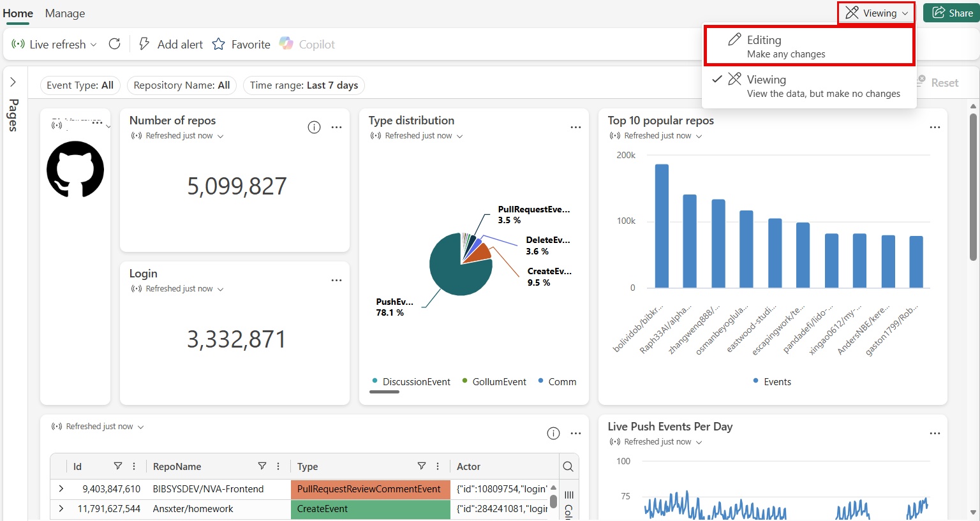Viewport: 980px width, 521px height.
Task: Click the 5,099,827 repos value
Action: [x=237, y=186]
